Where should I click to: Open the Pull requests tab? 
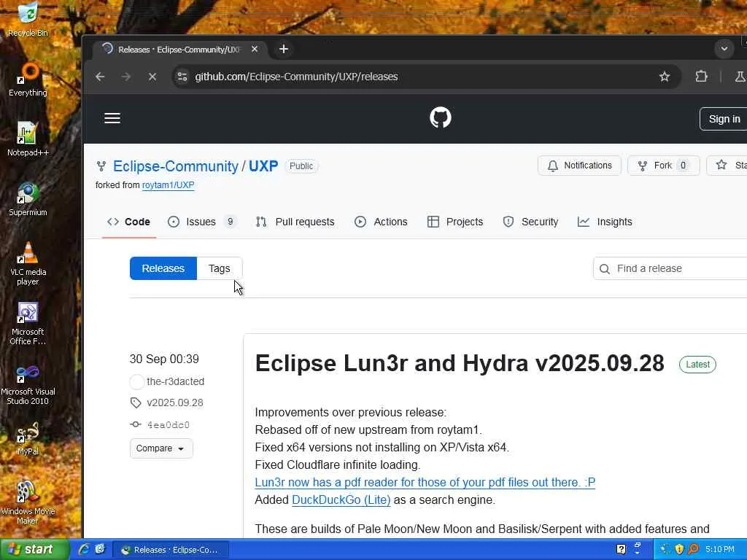tap(295, 222)
